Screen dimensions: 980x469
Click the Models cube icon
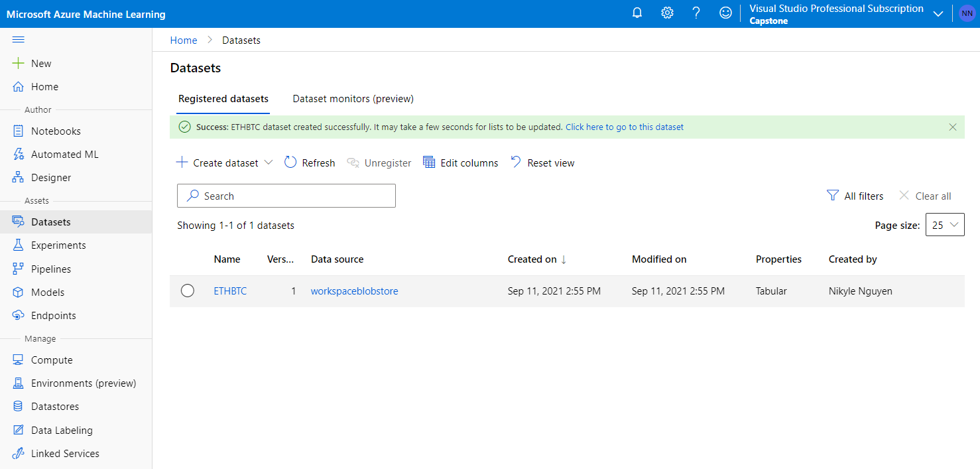click(x=18, y=293)
